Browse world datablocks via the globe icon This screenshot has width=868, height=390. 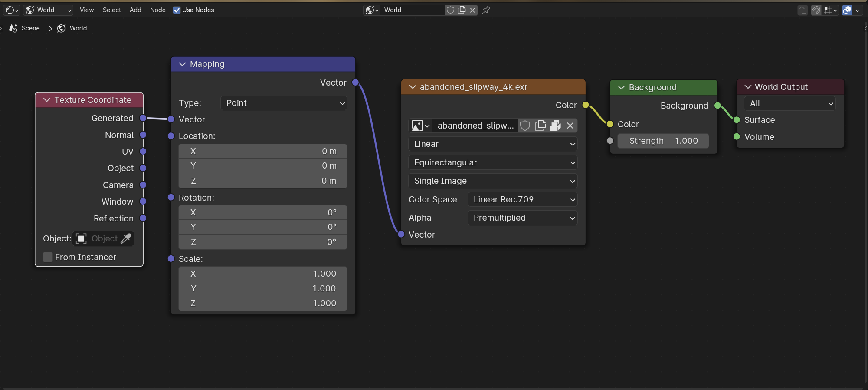point(372,10)
